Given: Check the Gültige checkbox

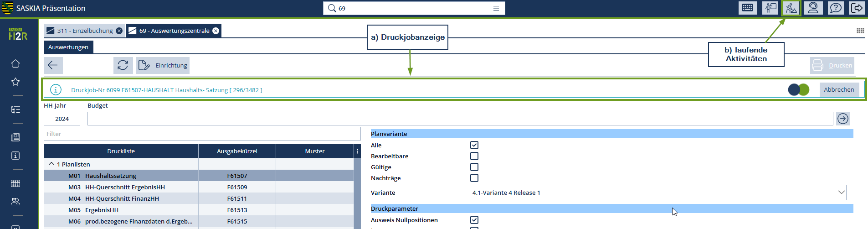Looking at the screenshot, I should tap(474, 167).
